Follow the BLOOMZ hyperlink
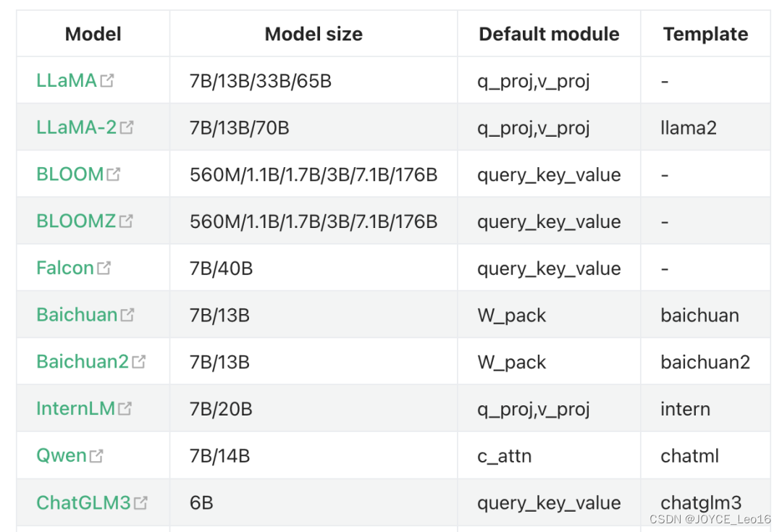Viewport: 782px width, 532px height. point(76,221)
